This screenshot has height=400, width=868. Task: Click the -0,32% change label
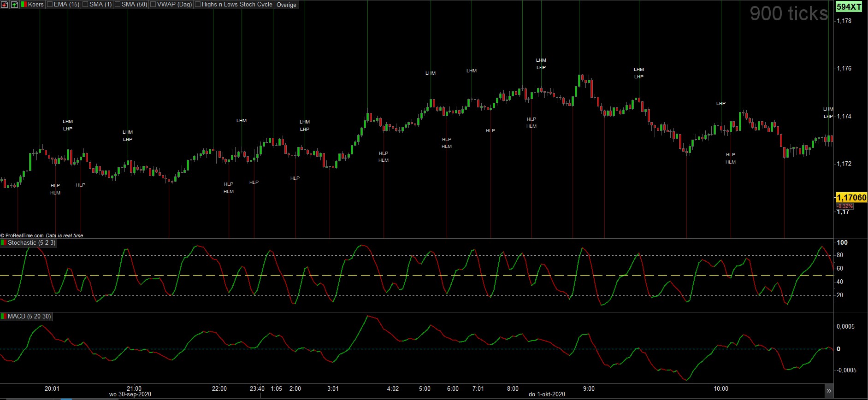(x=844, y=206)
